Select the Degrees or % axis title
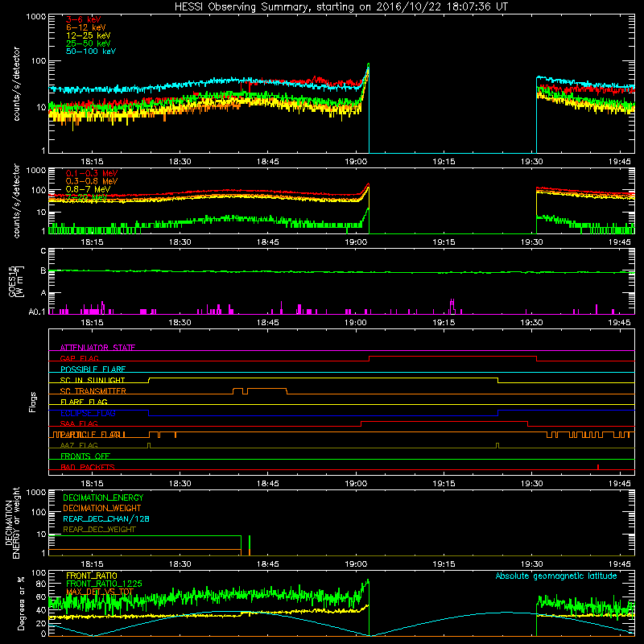The height and width of the screenshot is (644, 644). click(21, 603)
